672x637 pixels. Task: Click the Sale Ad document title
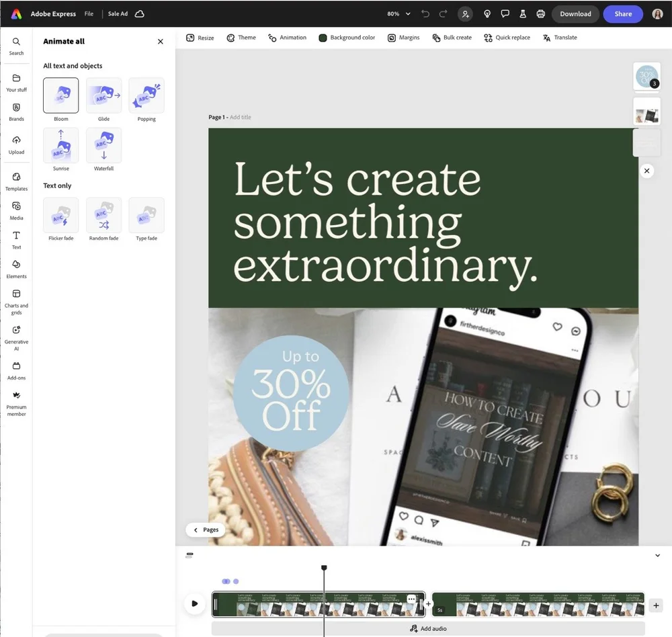[118, 13]
